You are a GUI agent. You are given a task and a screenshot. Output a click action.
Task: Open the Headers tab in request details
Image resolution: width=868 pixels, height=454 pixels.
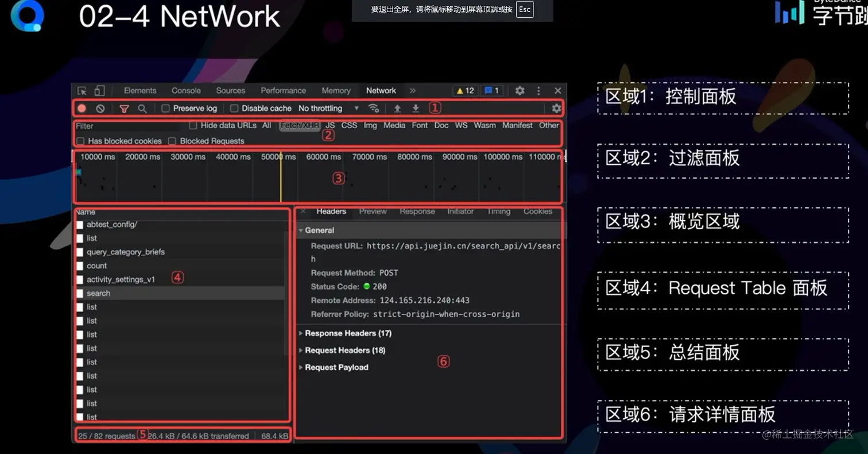pyautogui.click(x=331, y=211)
